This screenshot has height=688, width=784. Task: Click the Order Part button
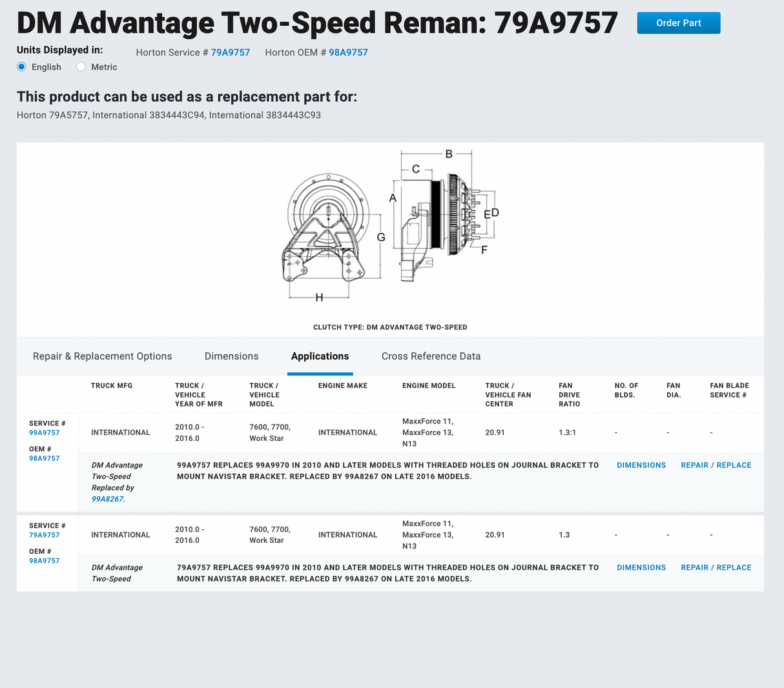(678, 23)
